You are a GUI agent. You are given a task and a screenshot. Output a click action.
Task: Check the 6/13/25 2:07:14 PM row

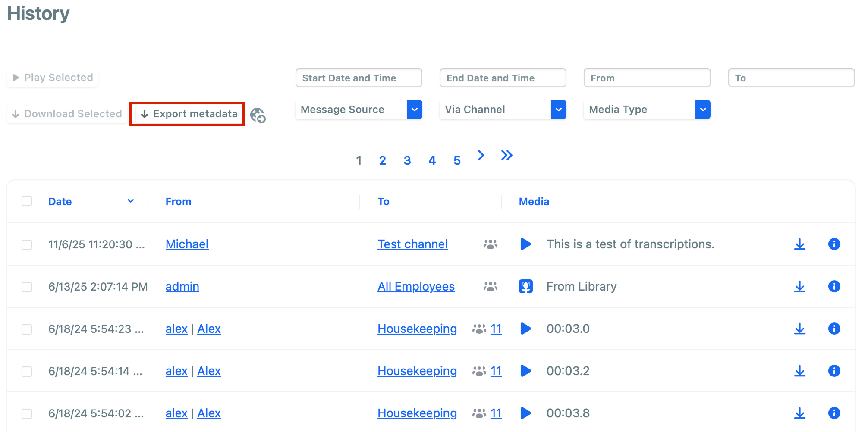pos(27,287)
